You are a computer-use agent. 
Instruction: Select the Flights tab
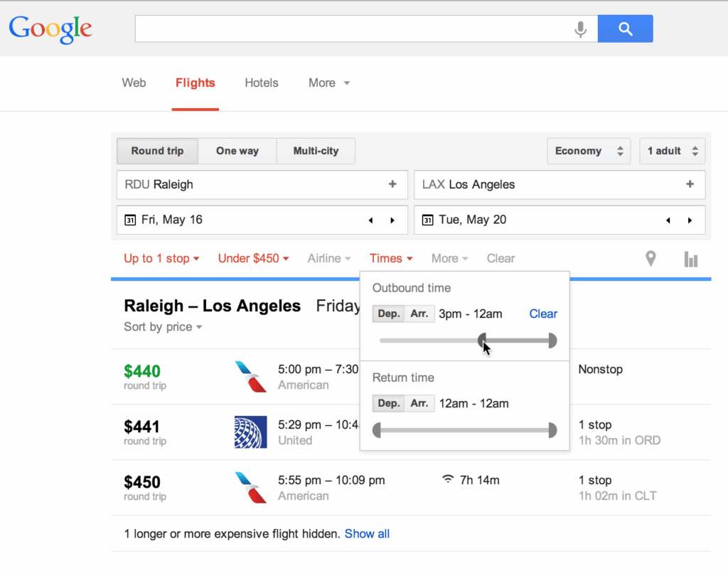(196, 83)
